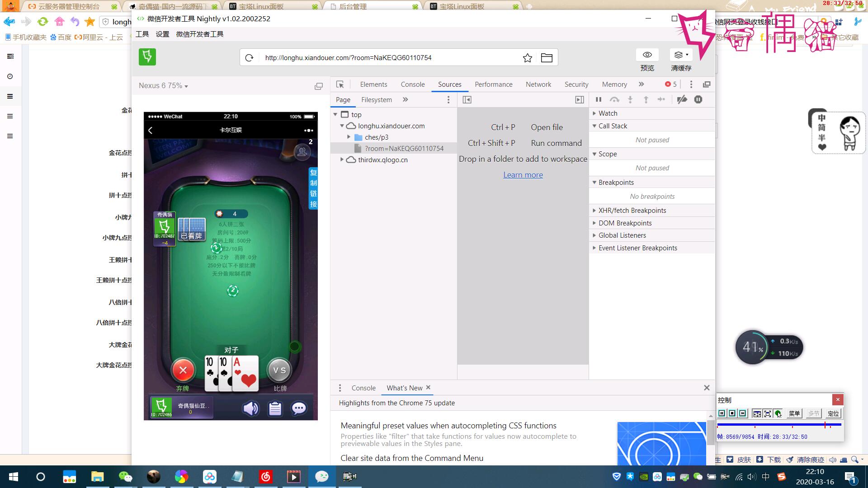The width and height of the screenshot is (868, 488).
Task: Open the Nexus 6 75% device dropdown
Action: pos(163,85)
